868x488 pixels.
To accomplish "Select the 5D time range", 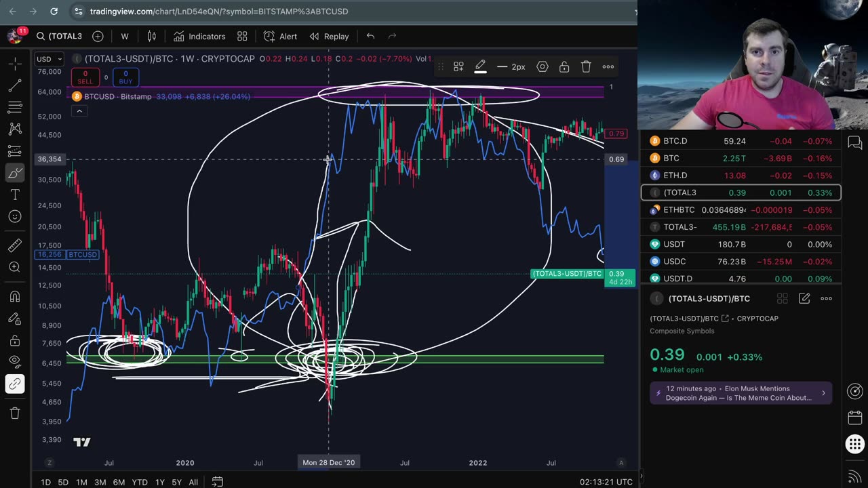I will pos(63,482).
